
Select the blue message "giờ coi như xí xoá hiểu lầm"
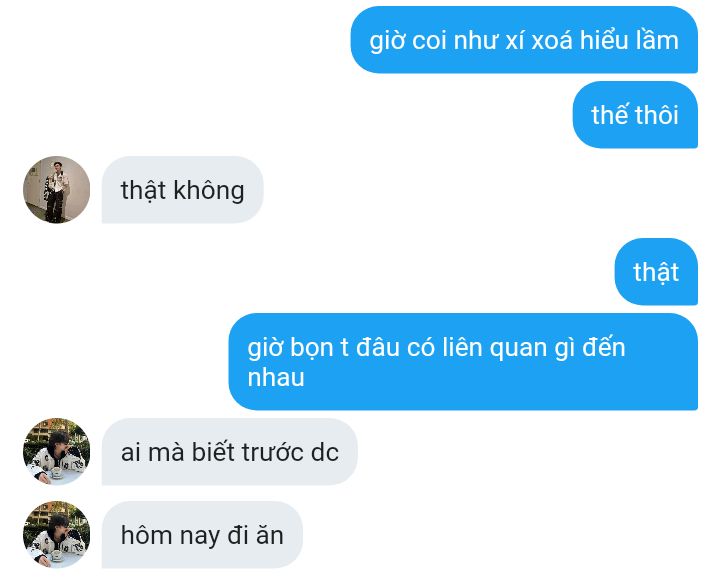[524, 40]
